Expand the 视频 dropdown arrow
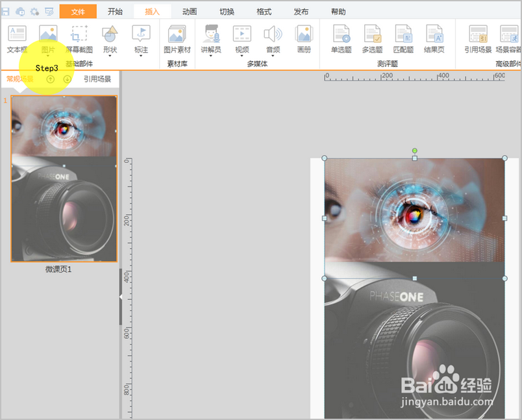The image size is (522, 420). (x=242, y=56)
